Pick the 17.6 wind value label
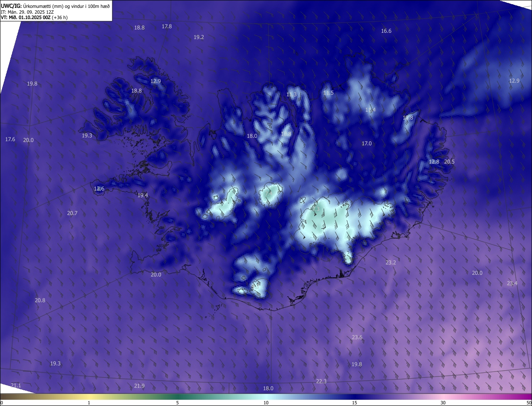532x406 pixels. [10, 139]
